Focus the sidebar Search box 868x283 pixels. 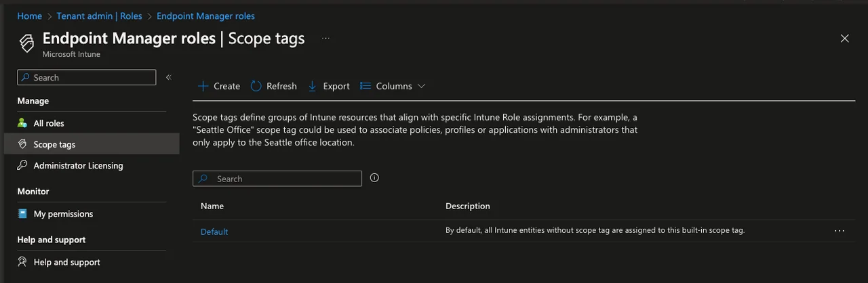click(x=87, y=77)
